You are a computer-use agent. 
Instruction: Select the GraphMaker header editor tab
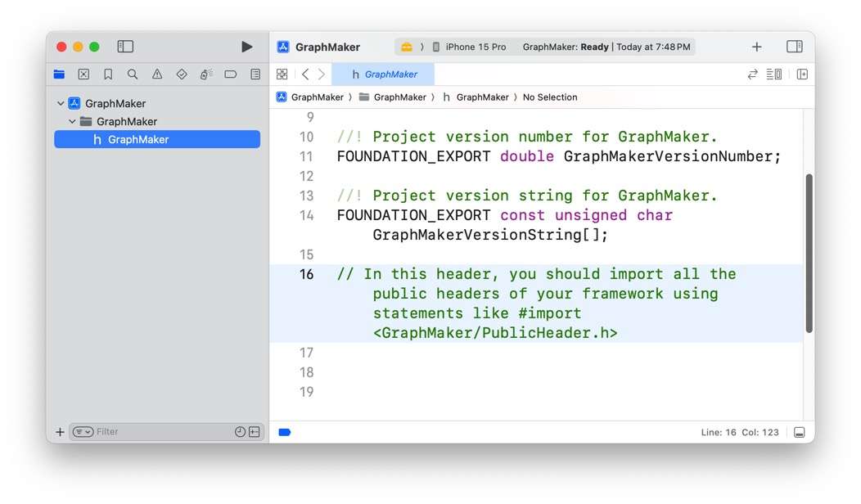point(383,74)
